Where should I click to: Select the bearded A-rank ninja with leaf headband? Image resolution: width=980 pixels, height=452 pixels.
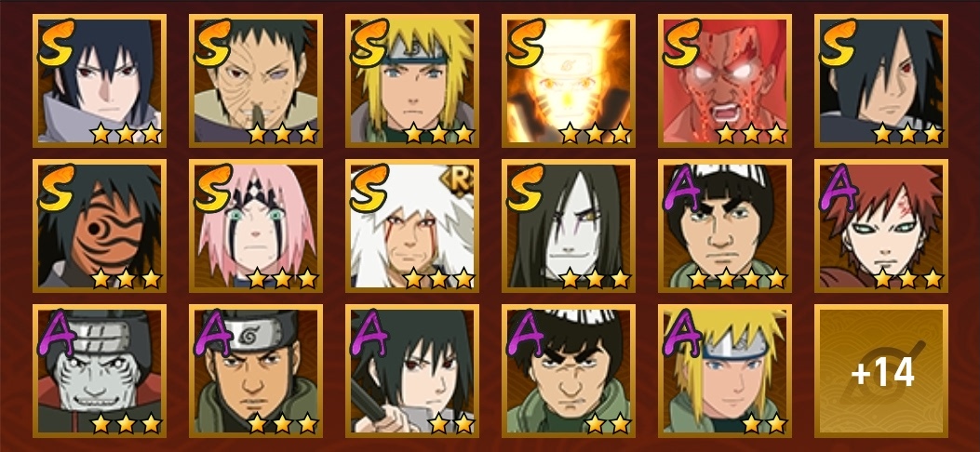click(x=256, y=371)
